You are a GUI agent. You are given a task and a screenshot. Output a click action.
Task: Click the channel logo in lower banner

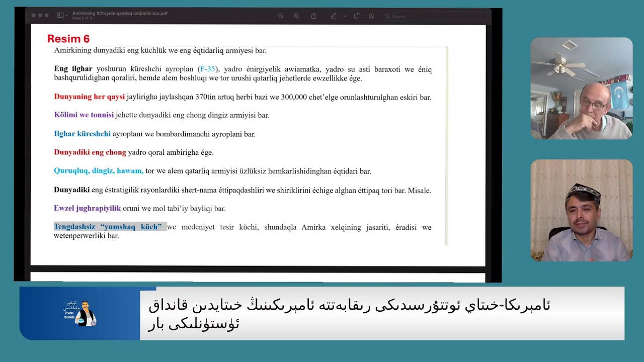[x=80, y=313]
